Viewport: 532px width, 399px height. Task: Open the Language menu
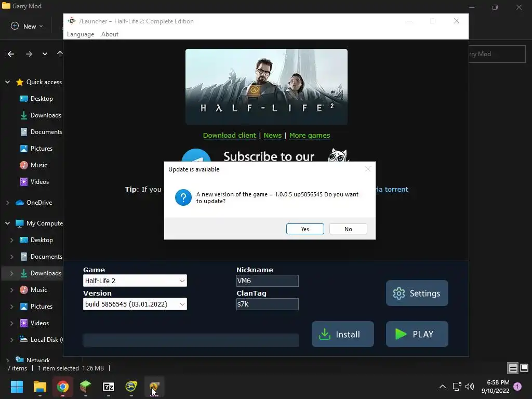[x=81, y=34]
